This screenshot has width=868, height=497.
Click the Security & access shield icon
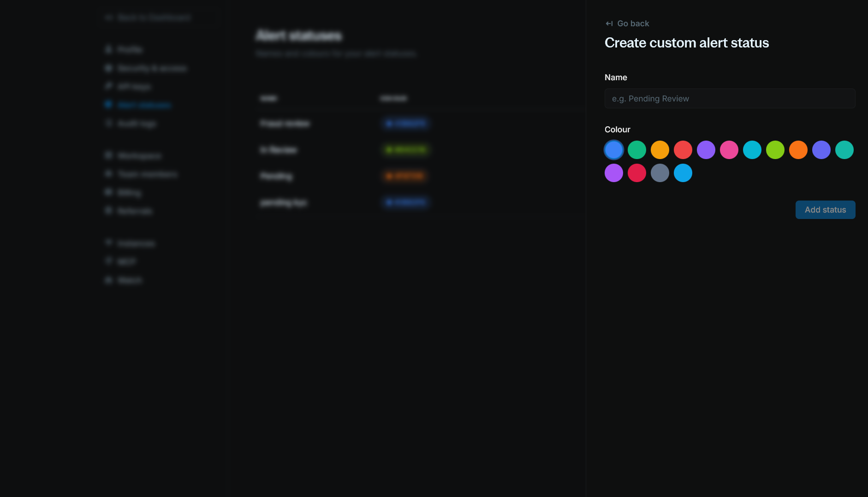click(x=108, y=68)
